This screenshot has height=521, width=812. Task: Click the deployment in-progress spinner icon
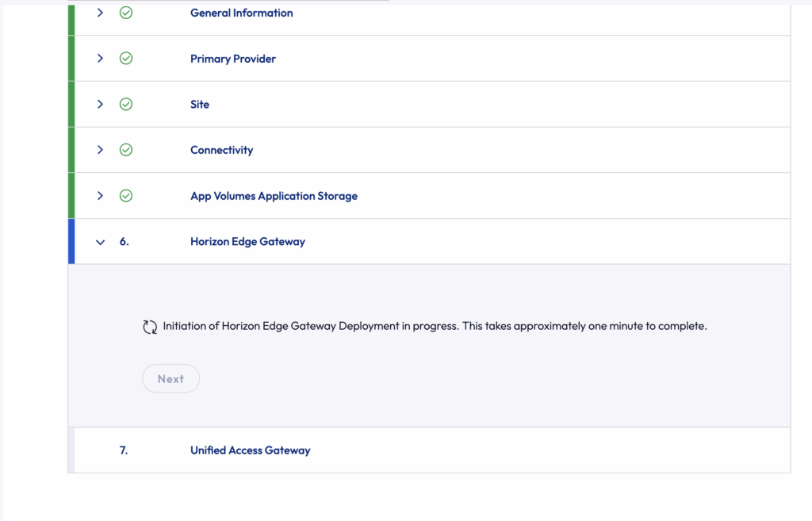tap(150, 327)
